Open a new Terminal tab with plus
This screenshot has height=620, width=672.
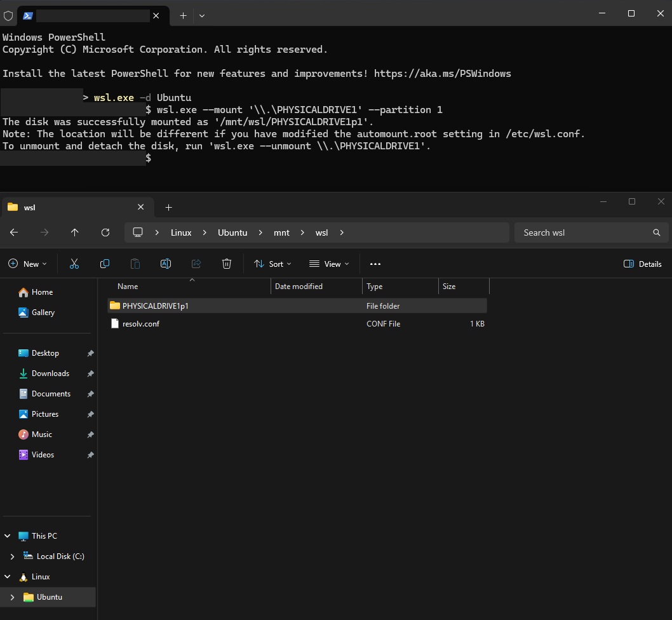click(x=183, y=16)
